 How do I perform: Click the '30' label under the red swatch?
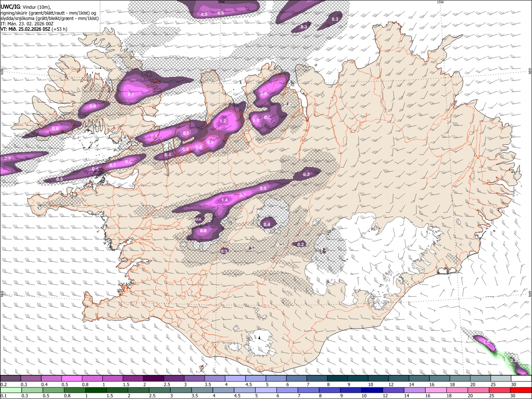coord(514,396)
